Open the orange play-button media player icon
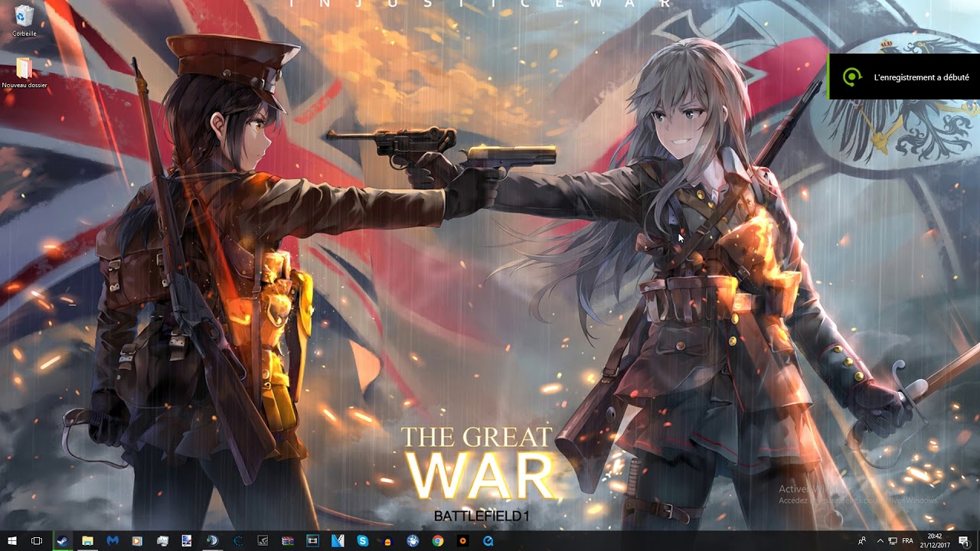The height and width of the screenshot is (551, 980). [462, 540]
